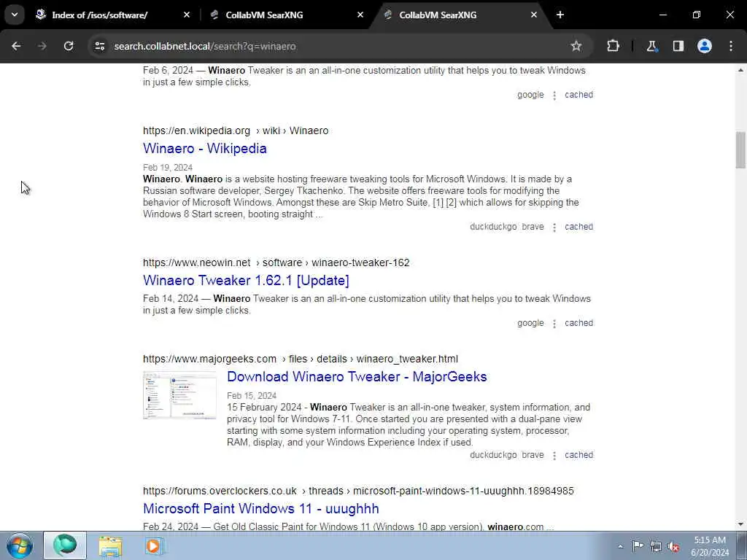
Task: Open the muted volume tray icon
Action: [x=673, y=546]
